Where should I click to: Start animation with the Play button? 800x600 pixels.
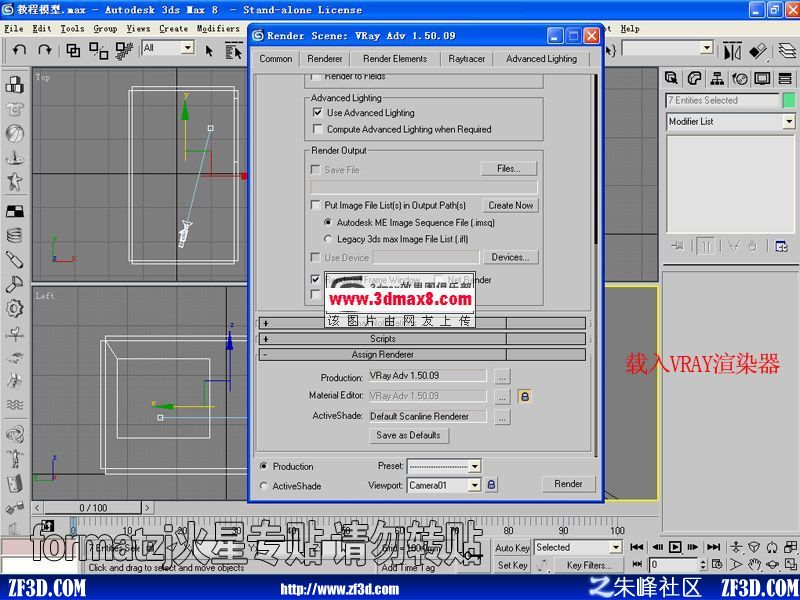[x=675, y=547]
